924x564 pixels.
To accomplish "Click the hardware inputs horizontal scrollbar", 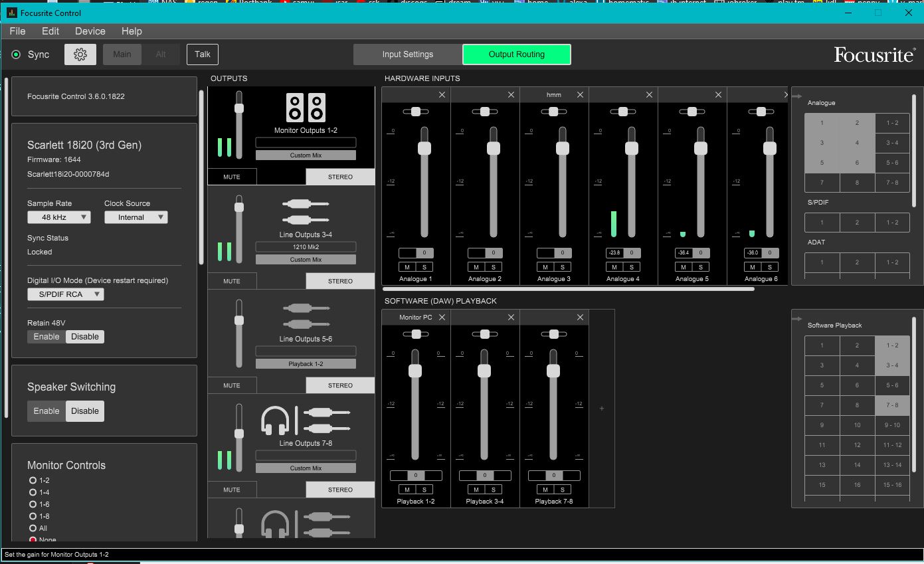I will pyautogui.click(x=569, y=289).
